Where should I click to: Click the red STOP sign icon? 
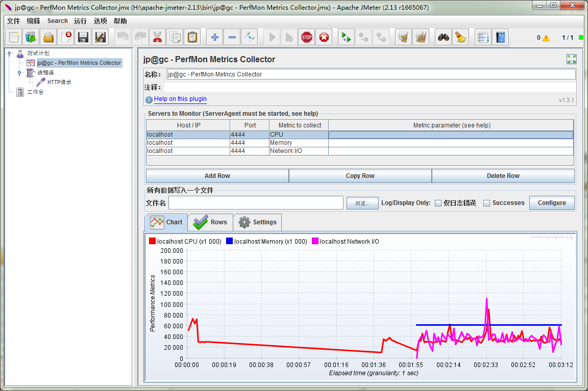coord(307,37)
